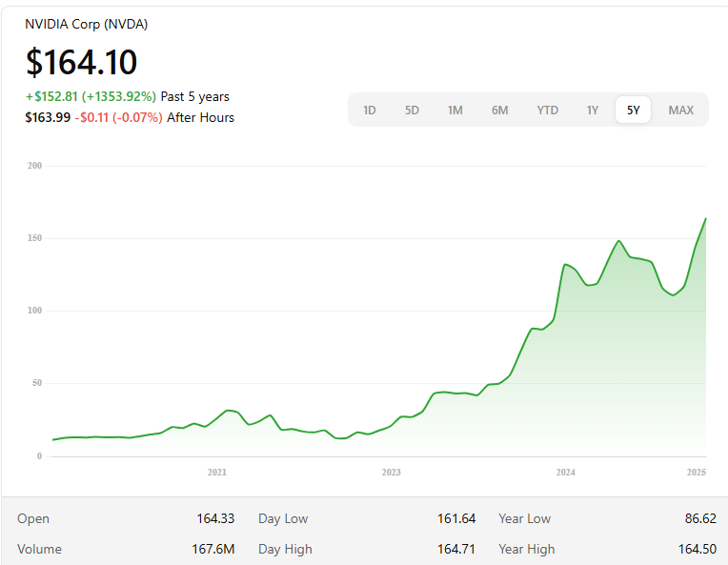The height and width of the screenshot is (565, 728).
Task: Switch to the 1Y chart range
Action: tap(593, 111)
